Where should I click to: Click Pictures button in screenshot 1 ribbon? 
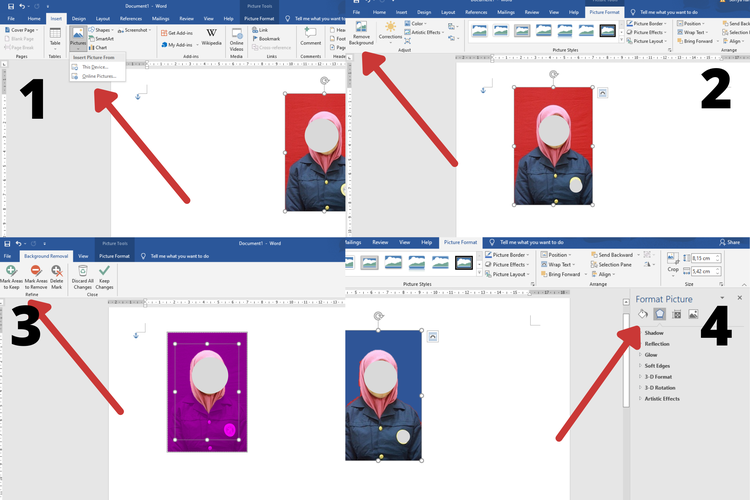tap(77, 37)
